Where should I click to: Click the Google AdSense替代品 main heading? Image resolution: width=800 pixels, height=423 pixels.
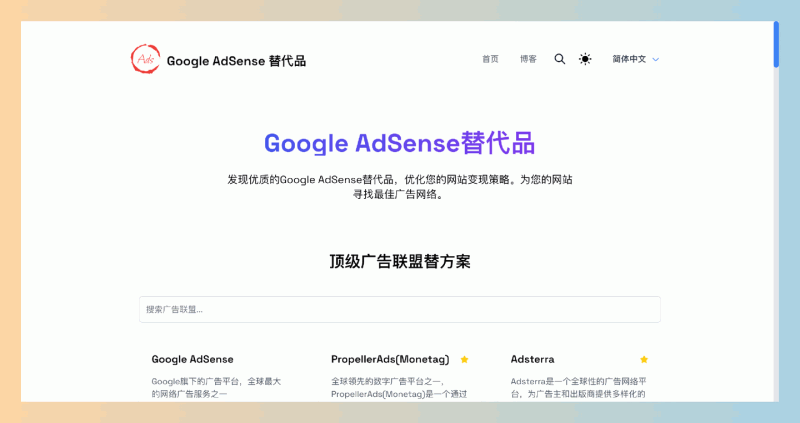399,143
